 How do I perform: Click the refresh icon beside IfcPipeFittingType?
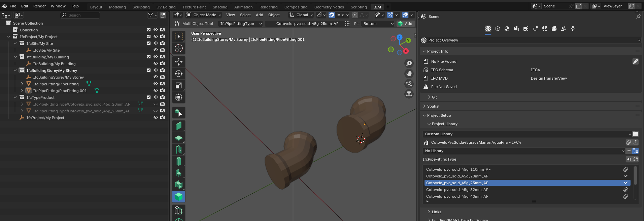coord(636,159)
